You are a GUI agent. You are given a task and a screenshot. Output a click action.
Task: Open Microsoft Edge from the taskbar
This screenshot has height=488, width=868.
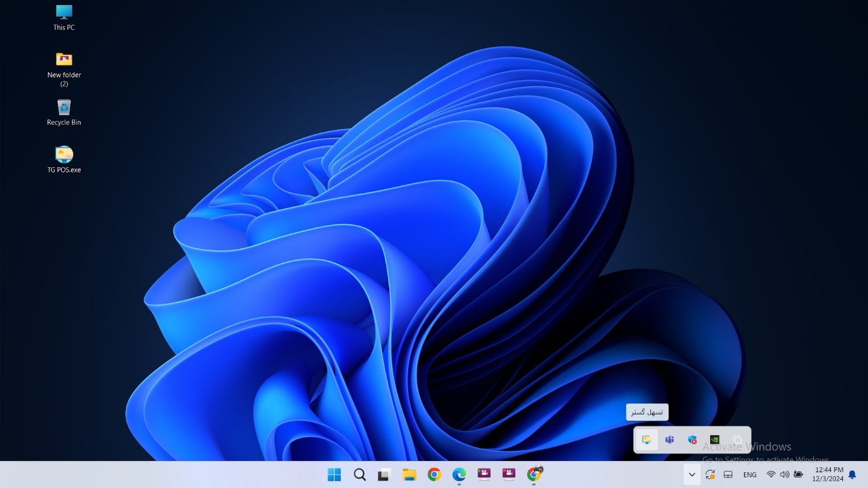pyautogui.click(x=459, y=475)
